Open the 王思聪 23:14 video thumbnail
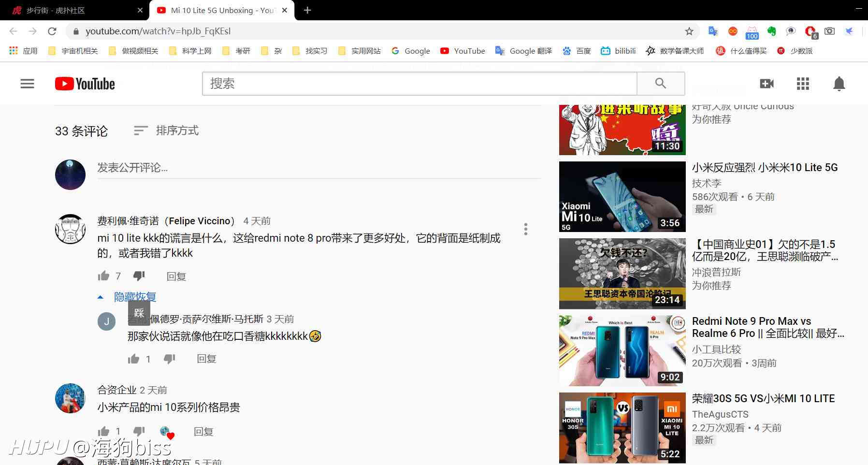The width and height of the screenshot is (868, 465). (622, 274)
